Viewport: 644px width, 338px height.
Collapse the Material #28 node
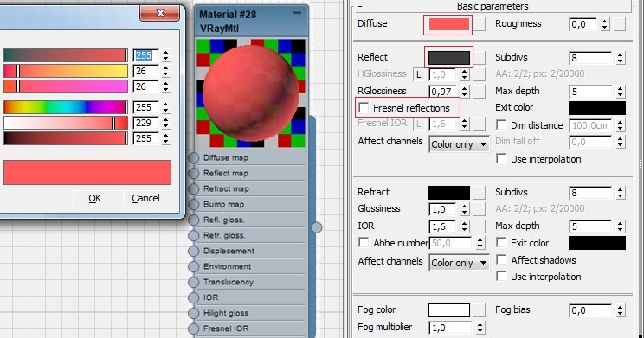click(298, 13)
